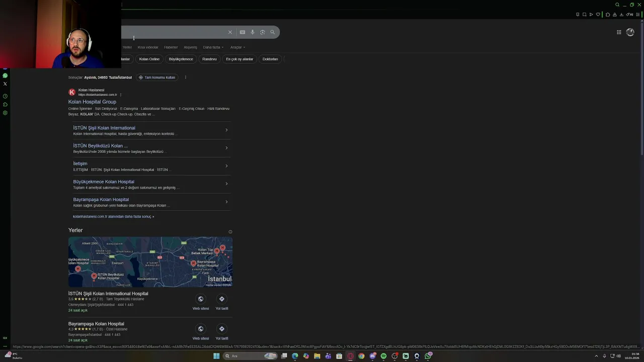This screenshot has height=362, width=644.
Task: Open the Kolan Hospital Group result link
Action: tap(92, 102)
